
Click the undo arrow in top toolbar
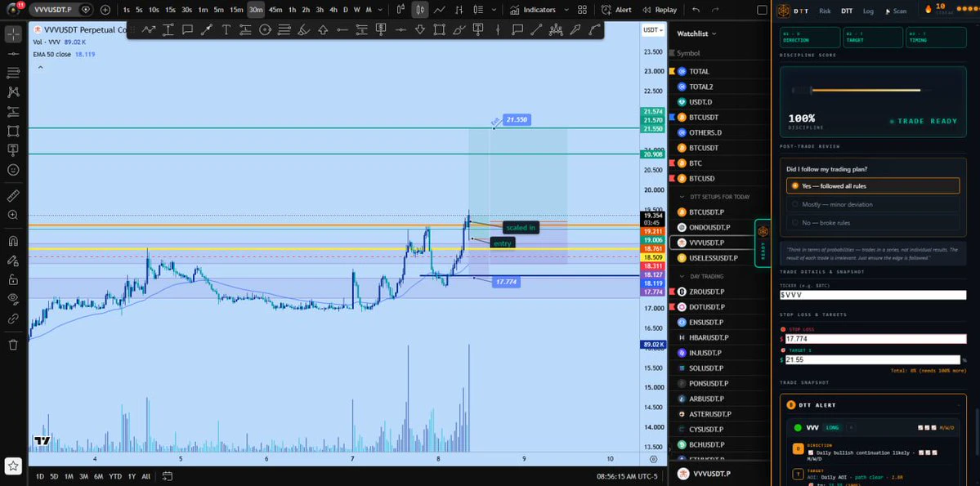[x=696, y=10]
